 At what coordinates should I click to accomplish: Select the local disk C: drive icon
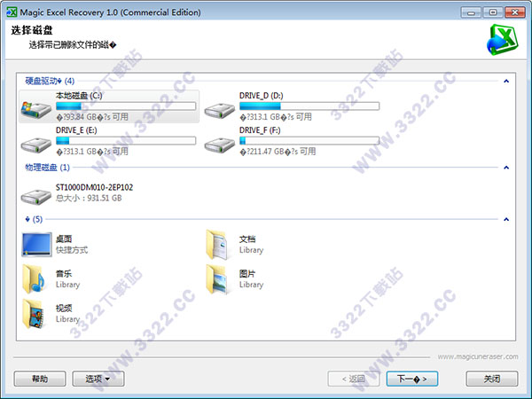pos(36,110)
